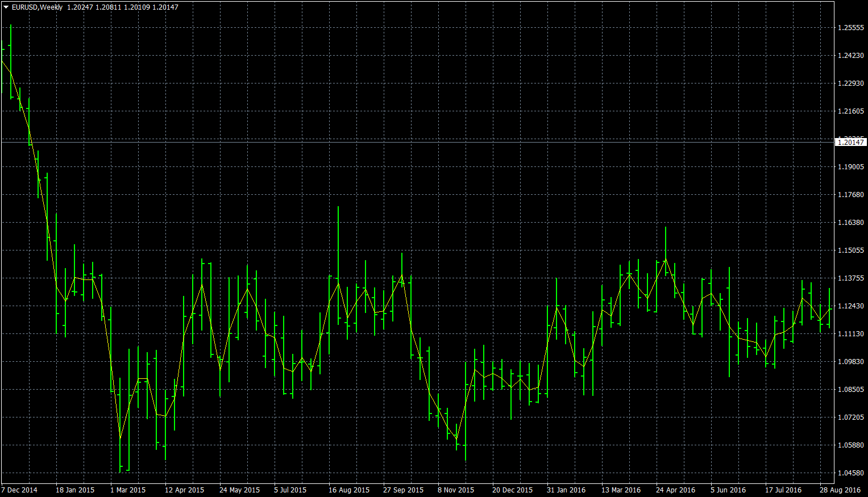Image resolution: width=868 pixels, height=497 pixels.
Task: Click the EURUSD,Weekly chart title
Action: pyautogui.click(x=37, y=7)
